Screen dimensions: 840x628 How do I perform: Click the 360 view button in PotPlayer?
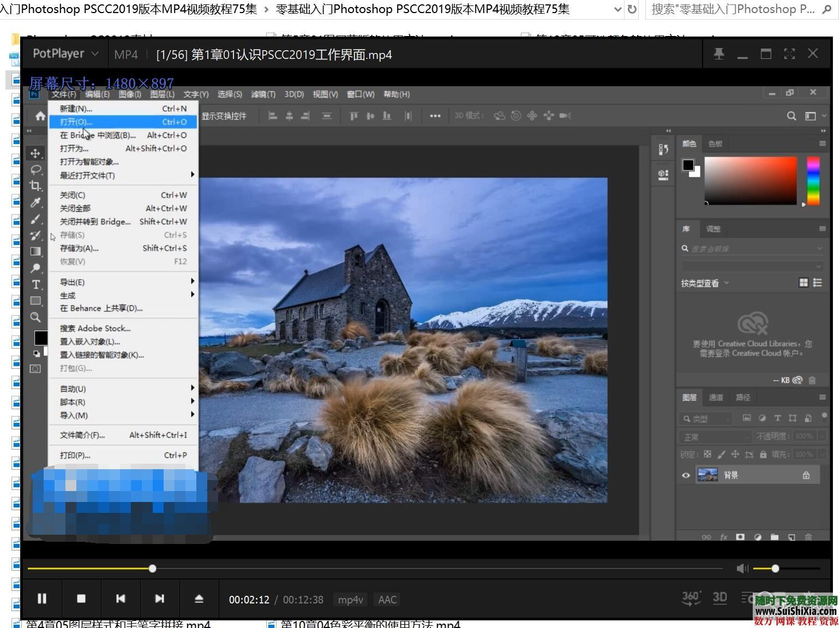[x=690, y=599]
